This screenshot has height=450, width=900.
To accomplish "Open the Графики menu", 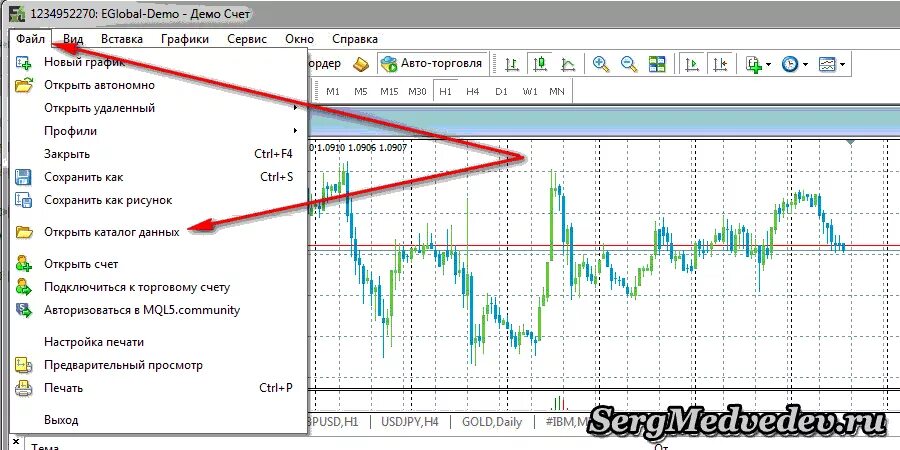I will 185,39.
